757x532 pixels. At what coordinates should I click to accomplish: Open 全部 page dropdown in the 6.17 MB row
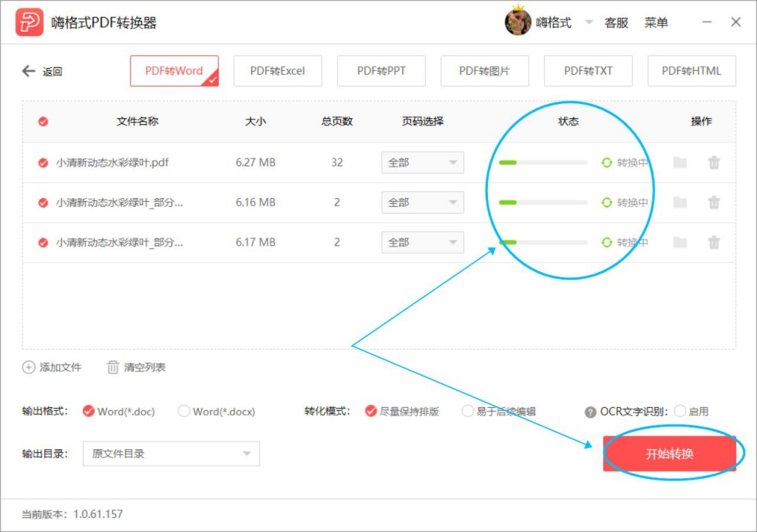(x=422, y=242)
